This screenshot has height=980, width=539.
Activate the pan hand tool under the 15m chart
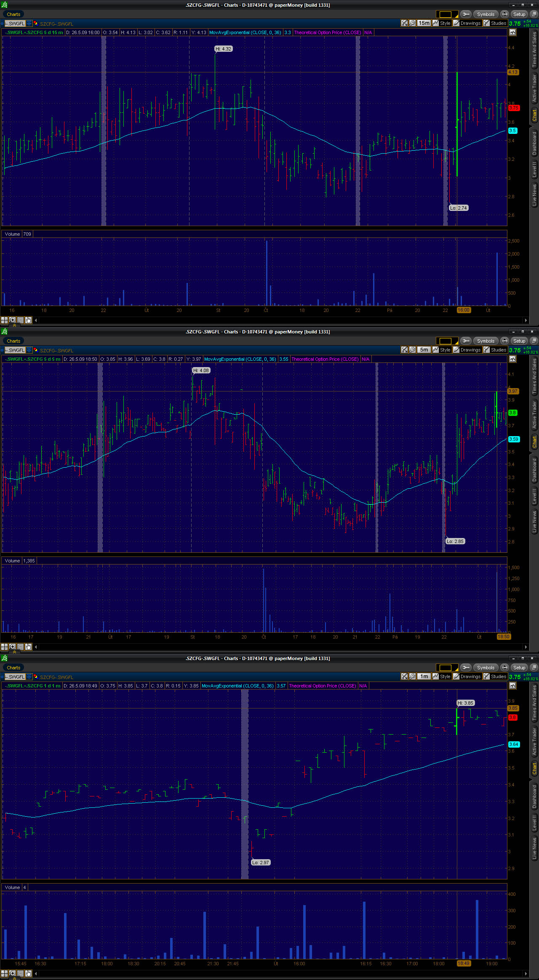click(28, 320)
